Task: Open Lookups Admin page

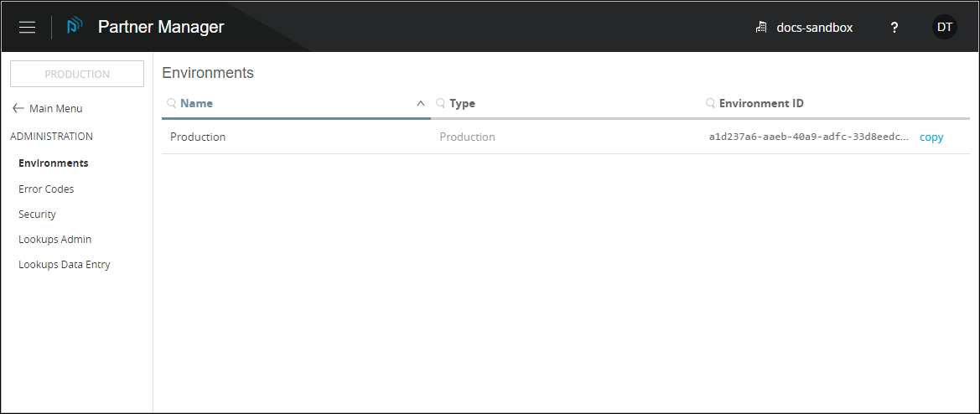Action: [x=54, y=240]
